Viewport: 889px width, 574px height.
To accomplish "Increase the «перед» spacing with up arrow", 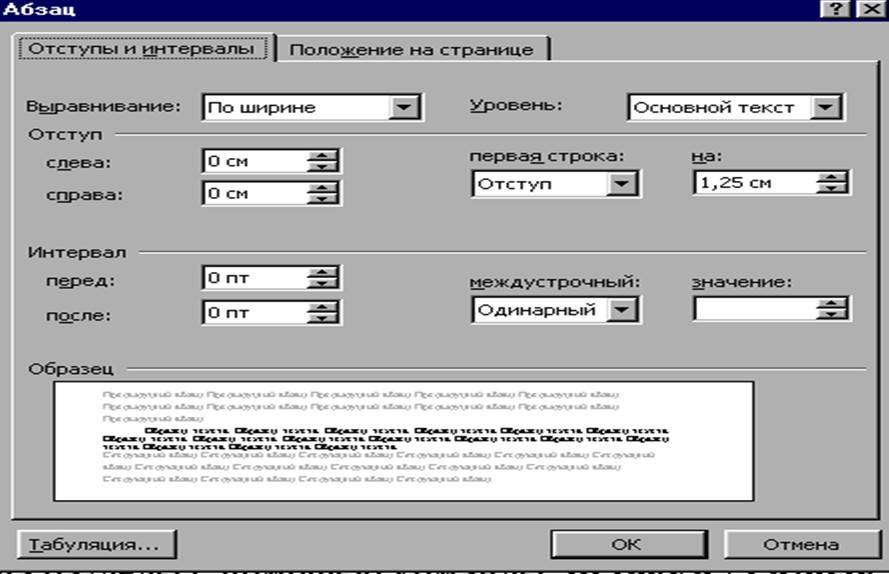I will tap(323, 272).
